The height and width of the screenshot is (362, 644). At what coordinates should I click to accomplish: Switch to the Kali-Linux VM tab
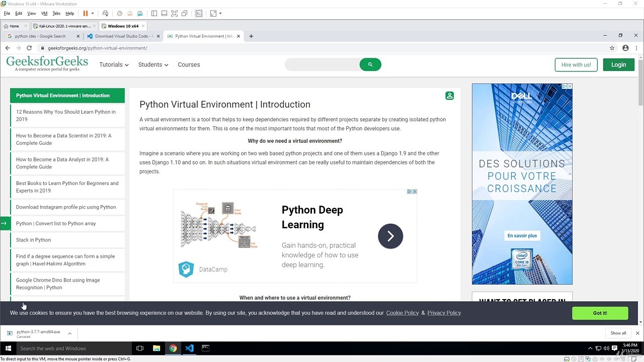tap(65, 26)
